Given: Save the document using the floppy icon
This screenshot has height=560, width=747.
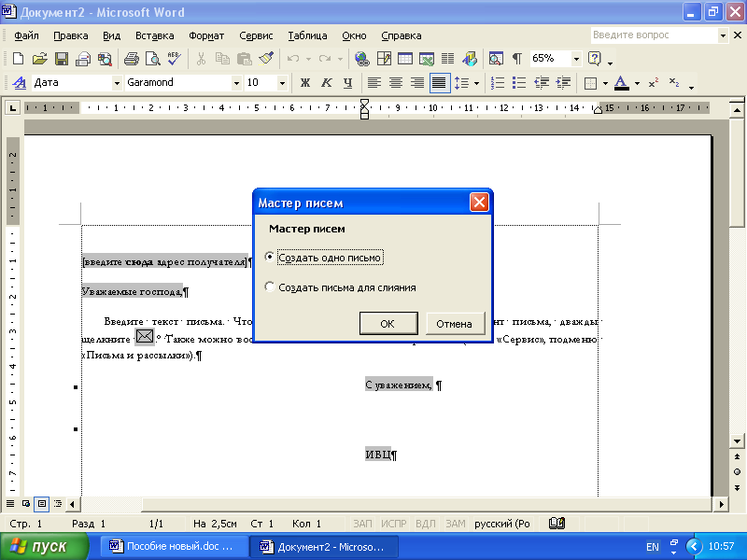Looking at the screenshot, I should coord(62,59).
